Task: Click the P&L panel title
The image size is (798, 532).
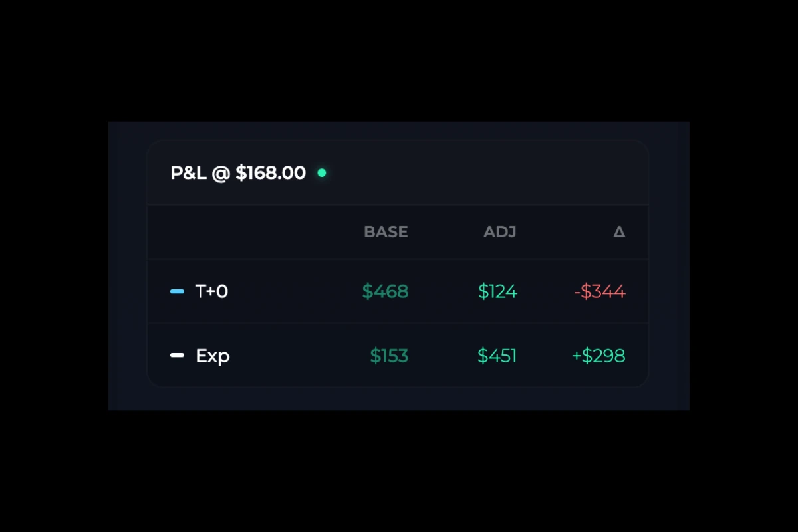Action: point(237,172)
